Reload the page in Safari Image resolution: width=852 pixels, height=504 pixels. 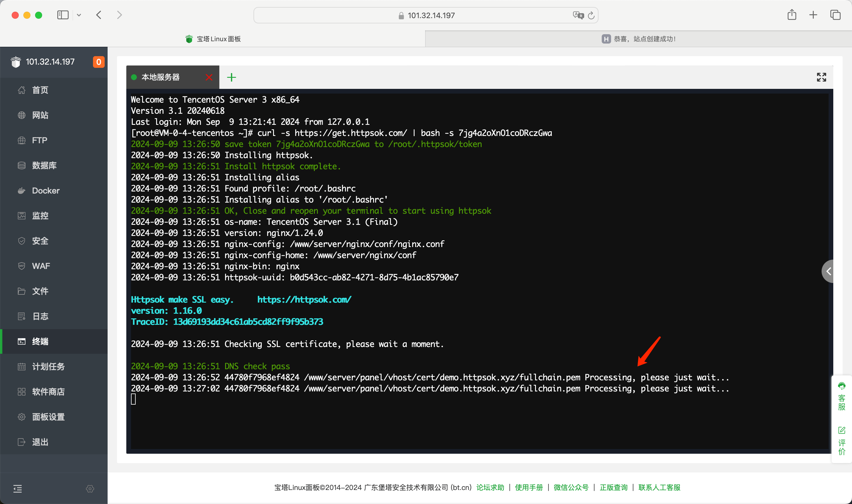591,15
